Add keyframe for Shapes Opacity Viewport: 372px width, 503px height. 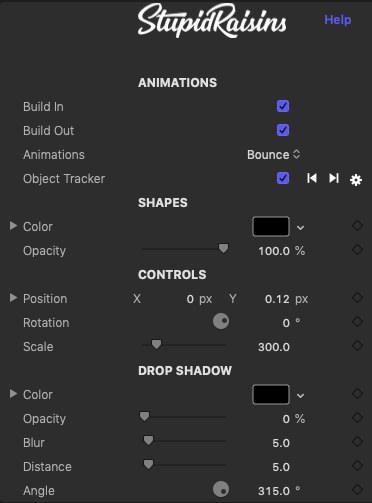tap(357, 250)
